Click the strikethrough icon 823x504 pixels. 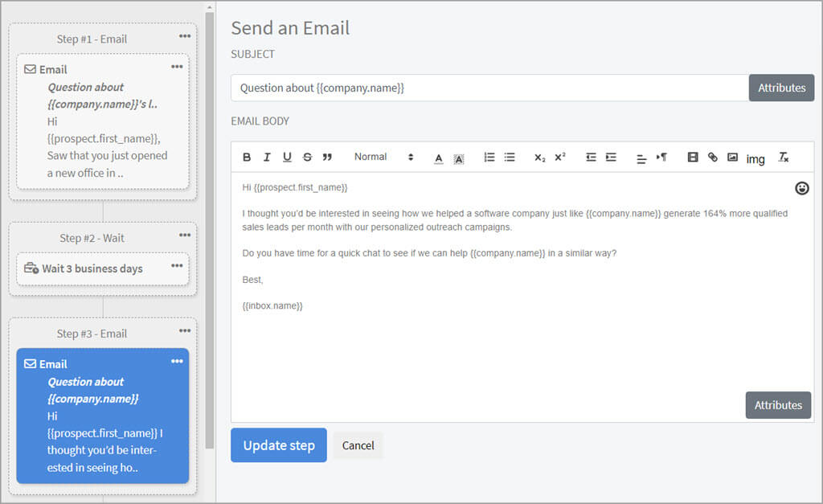click(307, 158)
